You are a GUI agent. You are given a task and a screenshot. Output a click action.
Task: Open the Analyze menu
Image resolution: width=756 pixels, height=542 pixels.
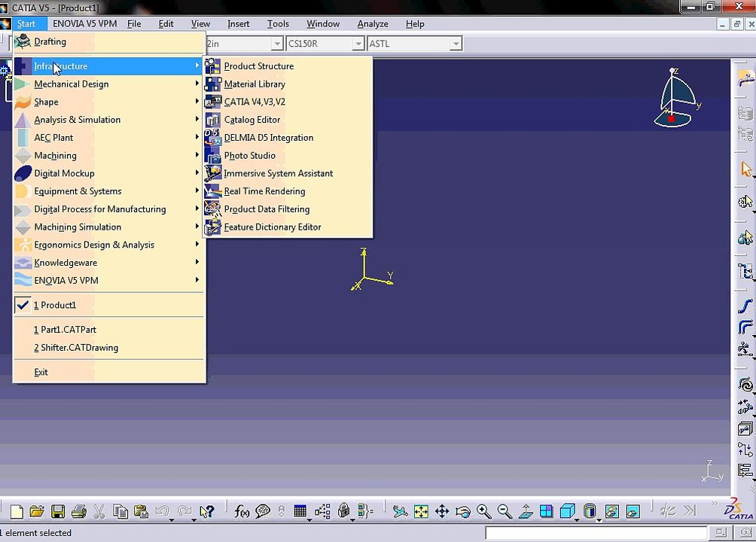point(373,23)
